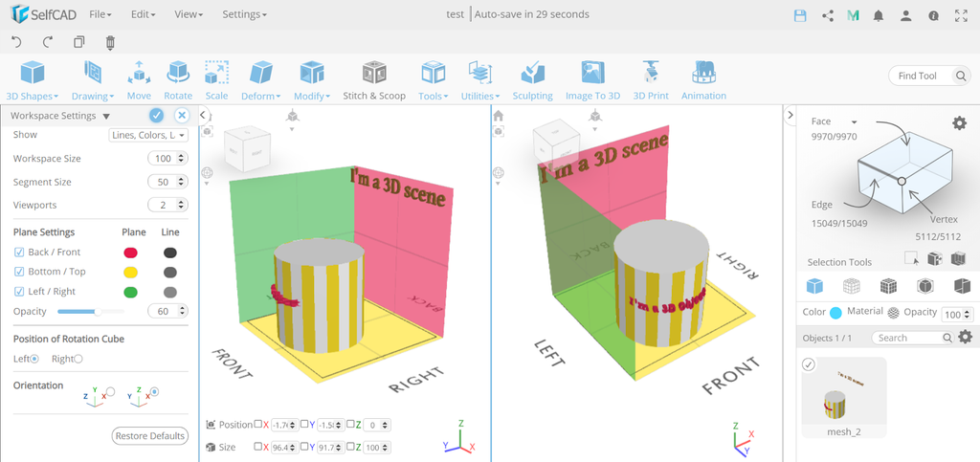The image size is (980, 462).
Task: Select the Stitch & Scoop tool
Action: click(374, 79)
